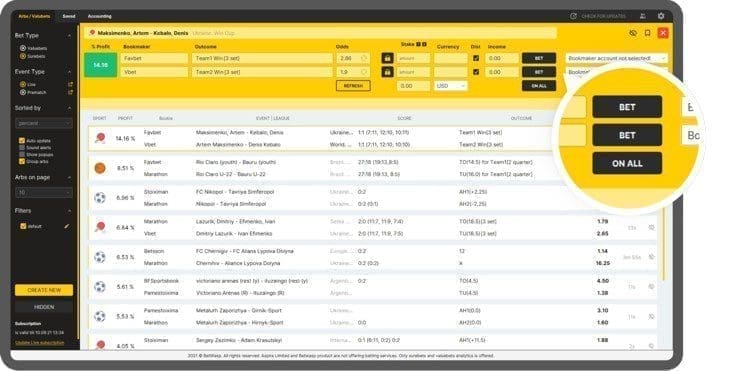Click the basketball icon in the 8.51 % row
740x371 pixels.
pyautogui.click(x=100, y=168)
